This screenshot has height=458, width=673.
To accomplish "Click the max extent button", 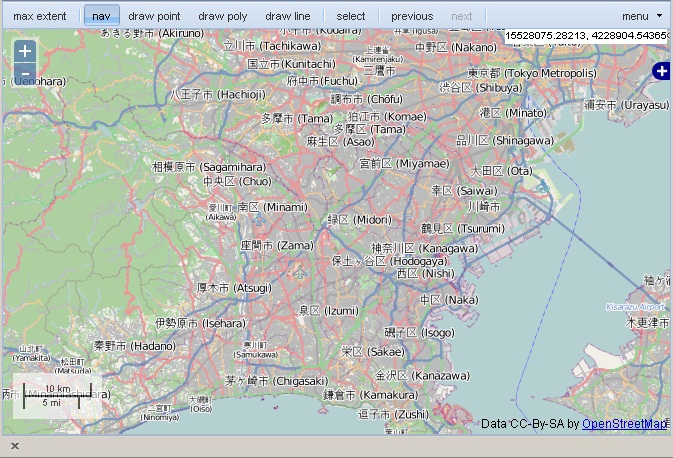I will point(40,16).
